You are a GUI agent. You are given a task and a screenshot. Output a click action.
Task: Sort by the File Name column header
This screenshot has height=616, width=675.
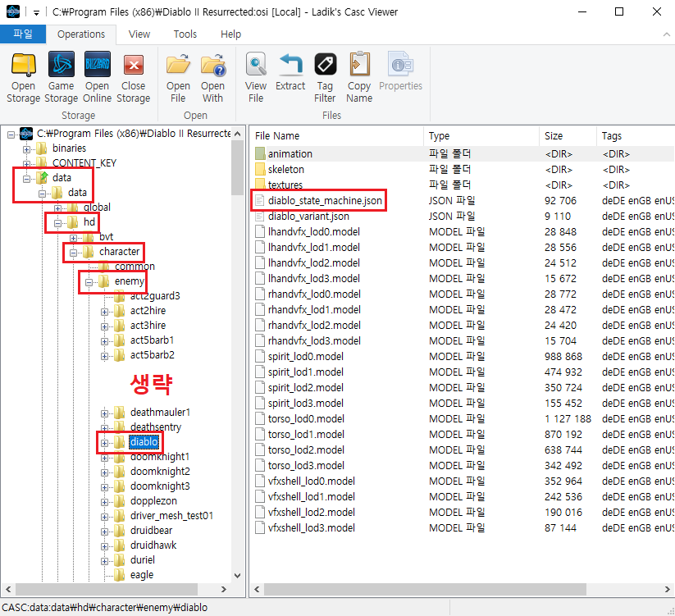336,136
